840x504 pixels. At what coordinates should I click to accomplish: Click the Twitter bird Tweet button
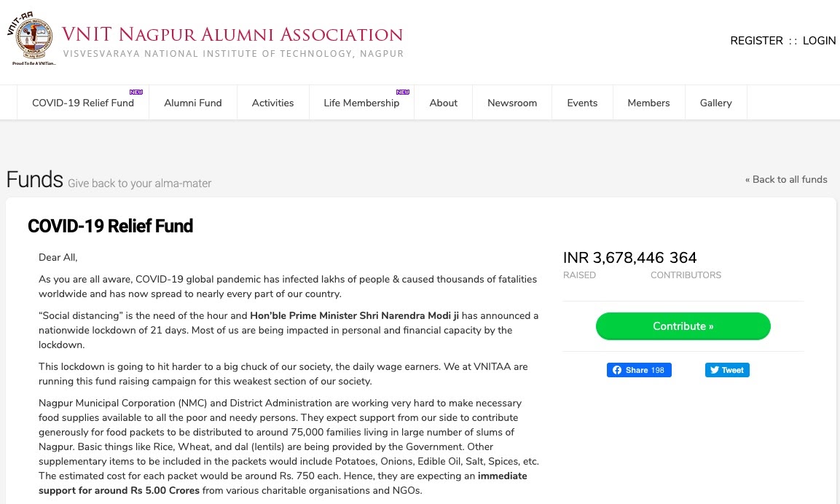coord(727,370)
